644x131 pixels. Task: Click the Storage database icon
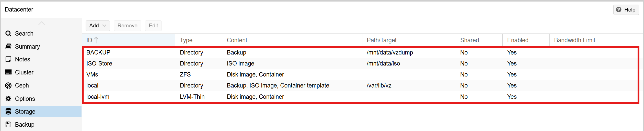pyautogui.click(x=8, y=112)
